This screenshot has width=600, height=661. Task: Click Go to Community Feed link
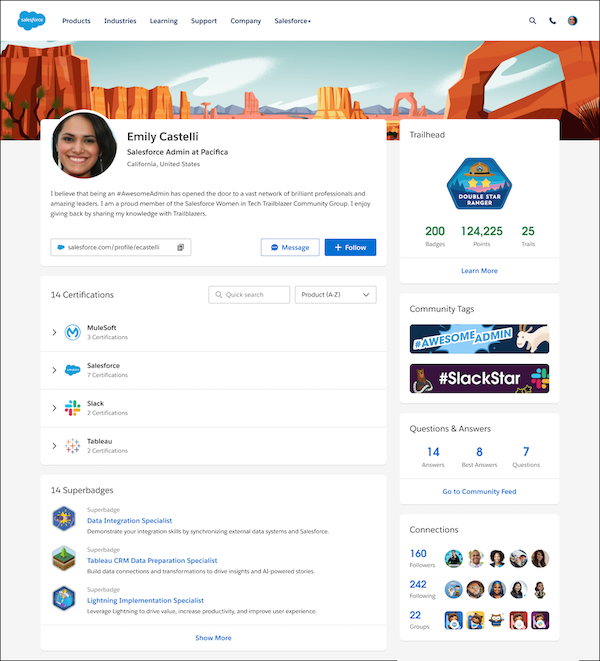pyautogui.click(x=479, y=492)
